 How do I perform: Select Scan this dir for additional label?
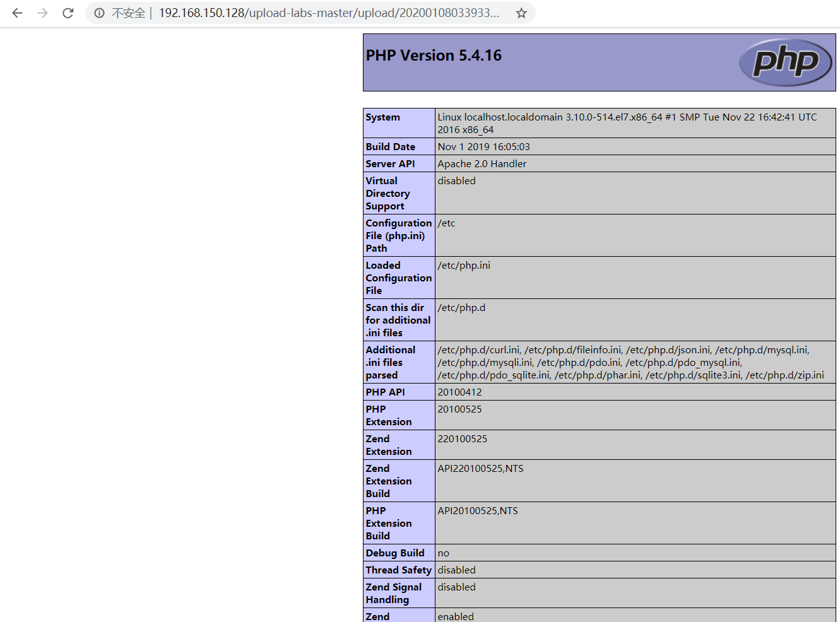(x=398, y=320)
